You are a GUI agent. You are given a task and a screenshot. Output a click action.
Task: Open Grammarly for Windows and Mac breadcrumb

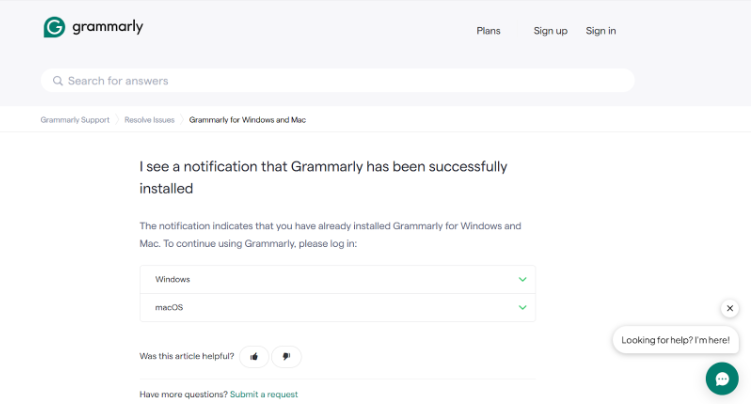coord(247,120)
